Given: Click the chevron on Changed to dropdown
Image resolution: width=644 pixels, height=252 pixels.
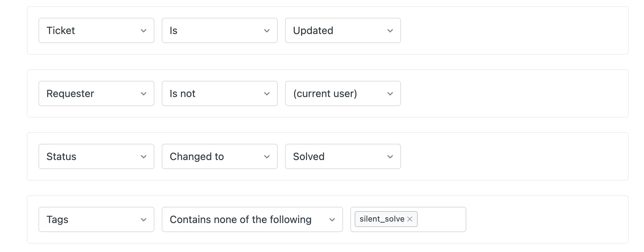Looking at the screenshot, I should pyautogui.click(x=267, y=157).
